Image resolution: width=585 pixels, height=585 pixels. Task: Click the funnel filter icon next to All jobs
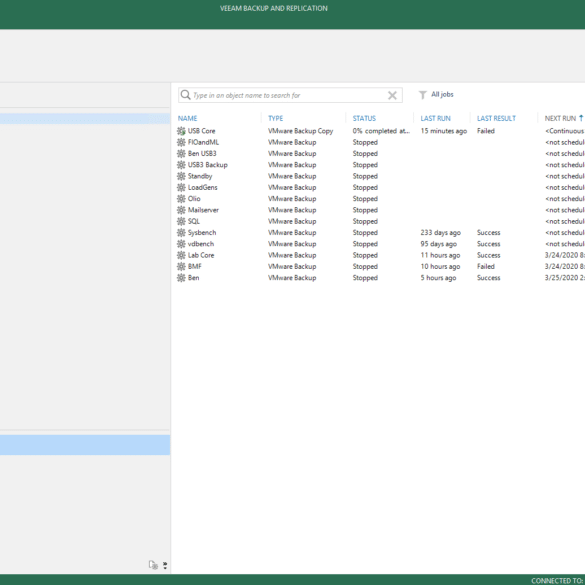coord(422,95)
